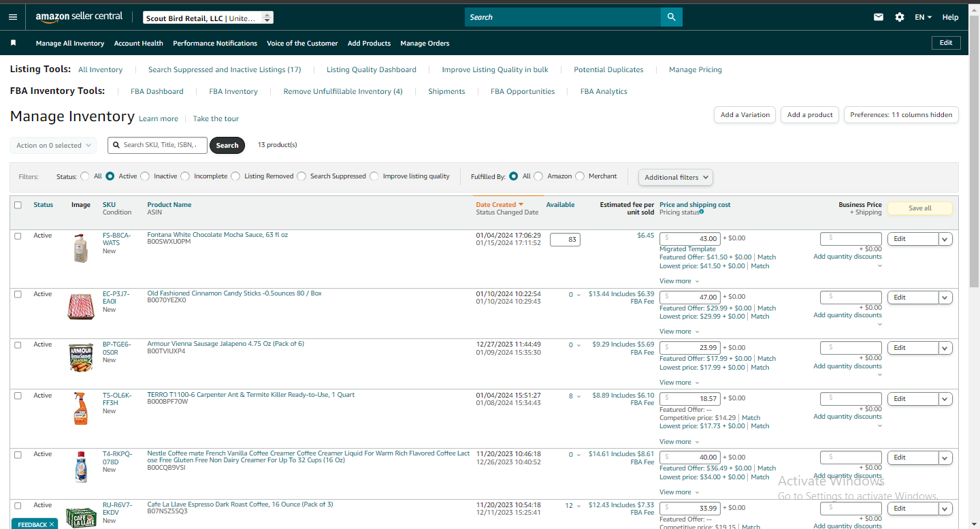Go to the Add Products menu item
Image resolution: width=980 pixels, height=529 pixels.
coord(369,43)
